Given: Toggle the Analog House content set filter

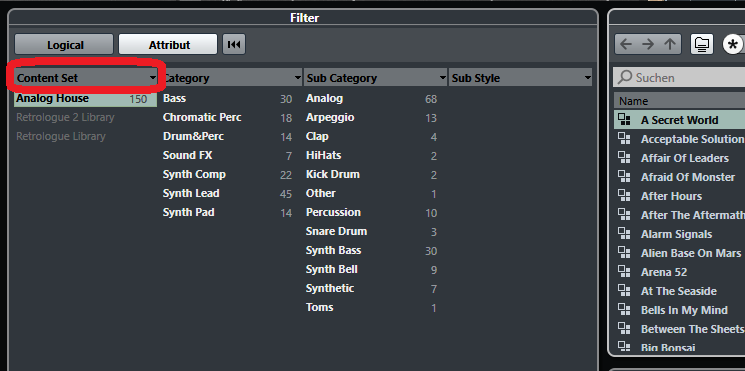Looking at the screenshot, I should 86,99.
